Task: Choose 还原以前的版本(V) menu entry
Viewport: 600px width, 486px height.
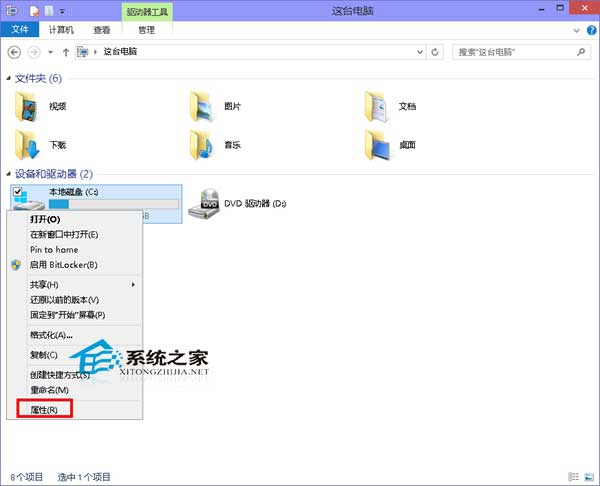Action: (x=74, y=300)
